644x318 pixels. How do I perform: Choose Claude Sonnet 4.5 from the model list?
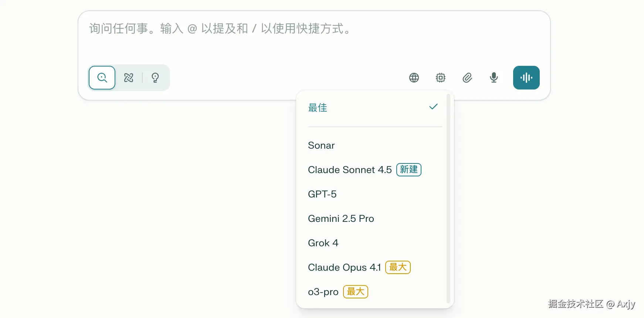pyautogui.click(x=350, y=170)
